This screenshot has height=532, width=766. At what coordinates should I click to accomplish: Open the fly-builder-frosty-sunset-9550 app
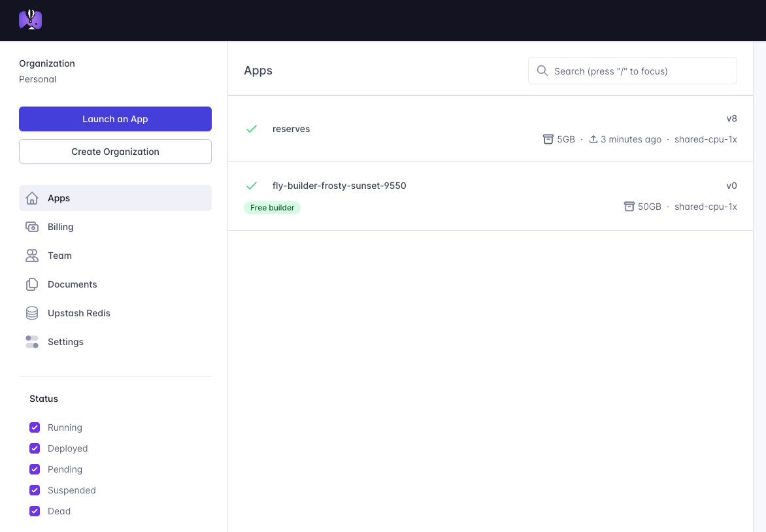pos(339,185)
